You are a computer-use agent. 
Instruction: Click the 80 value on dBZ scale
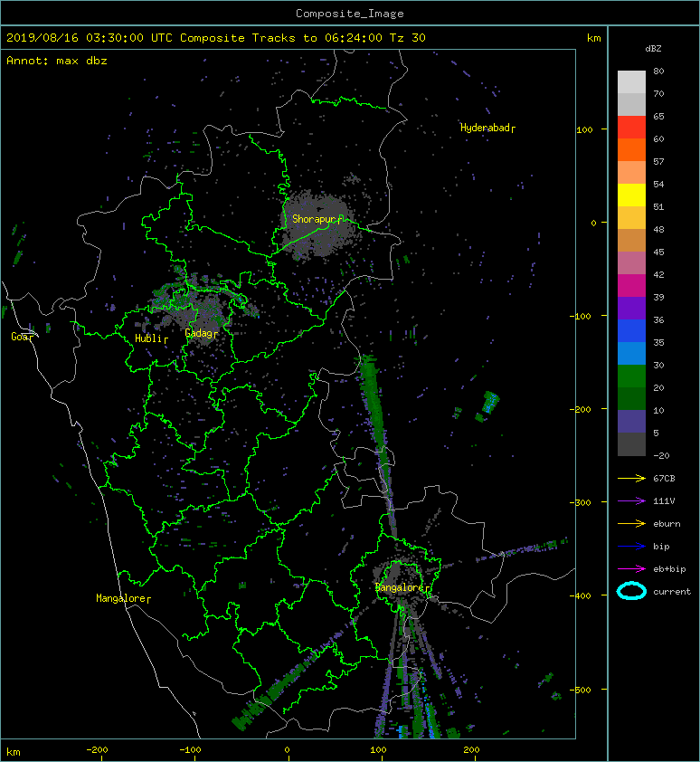[x=658, y=71]
